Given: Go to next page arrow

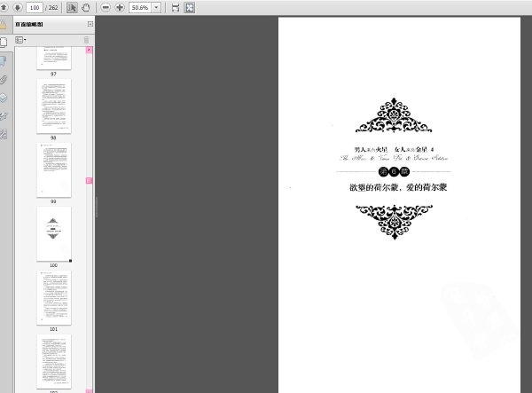Looking at the screenshot, I should [18, 7].
